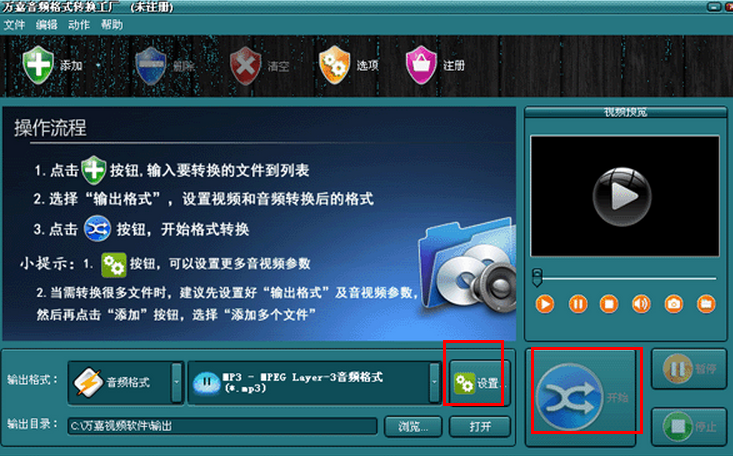Screen dimensions: 733x456
Task: Click the blue shield 删除 delete icon
Action: click(151, 65)
